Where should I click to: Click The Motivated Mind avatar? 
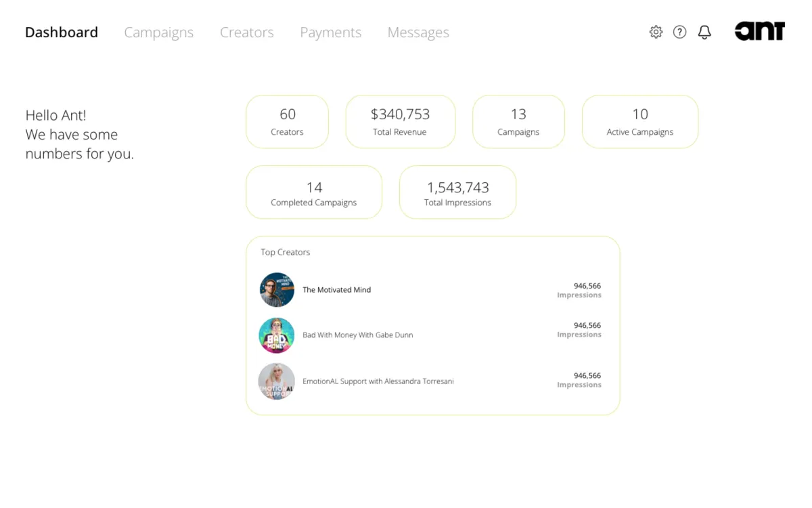277,290
